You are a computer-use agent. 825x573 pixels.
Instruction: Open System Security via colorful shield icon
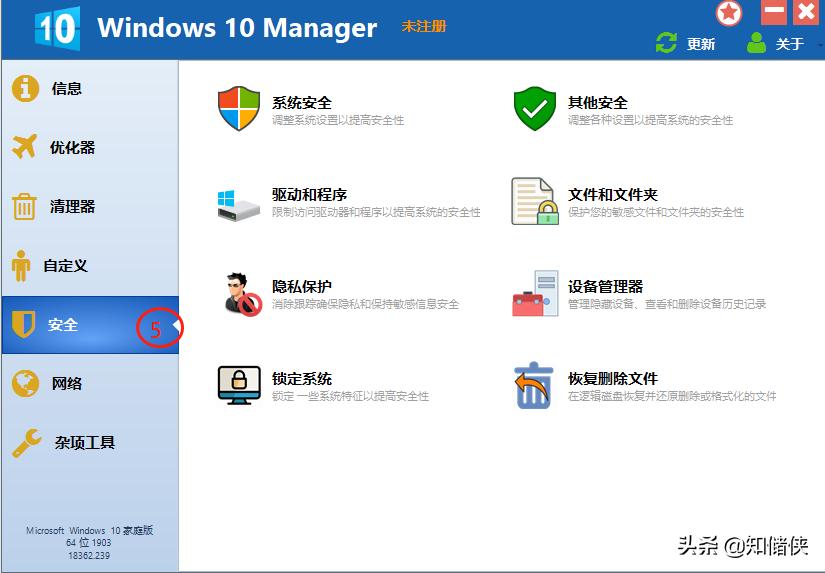(239, 108)
